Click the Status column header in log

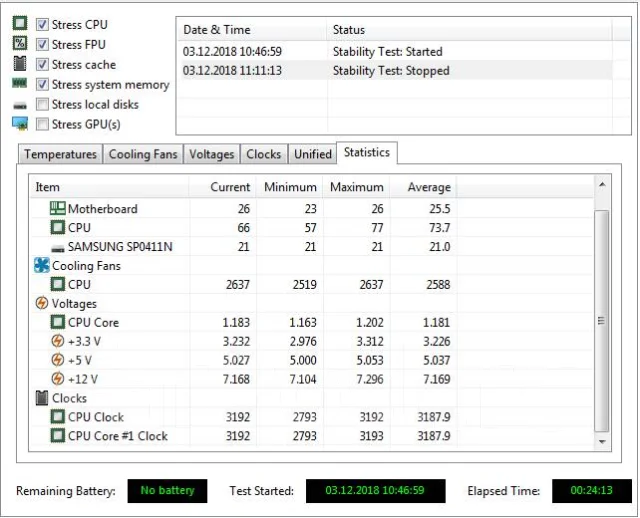pos(469,30)
